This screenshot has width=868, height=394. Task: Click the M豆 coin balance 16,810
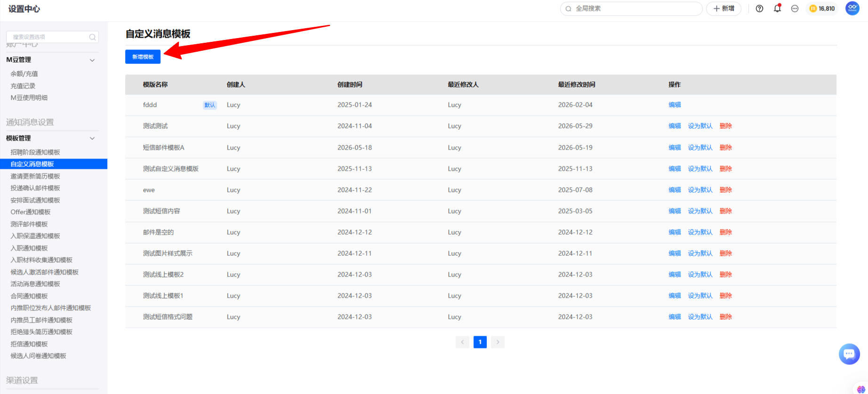click(x=822, y=8)
